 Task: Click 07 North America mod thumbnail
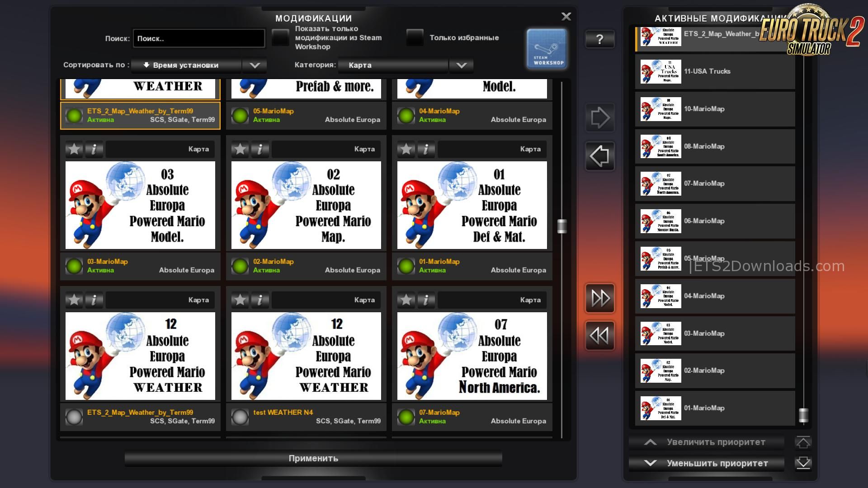click(472, 356)
